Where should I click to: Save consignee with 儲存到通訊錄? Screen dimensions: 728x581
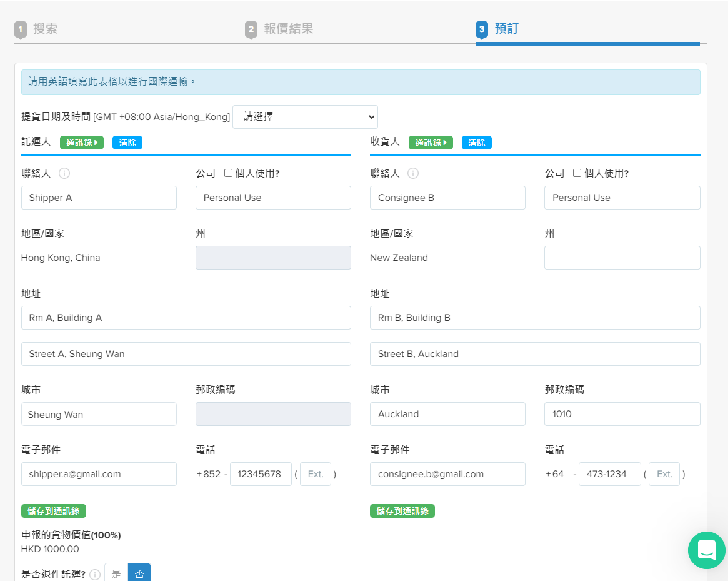[402, 511]
